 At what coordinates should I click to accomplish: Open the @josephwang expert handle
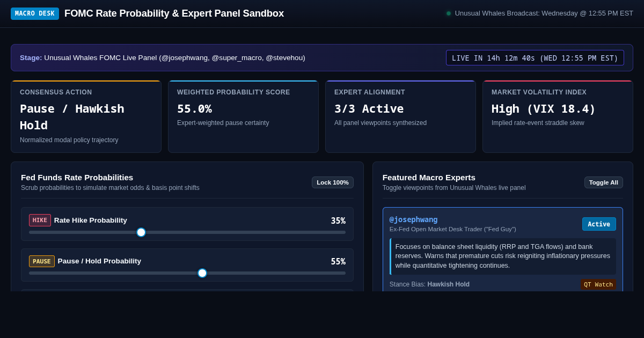click(413, 219)
